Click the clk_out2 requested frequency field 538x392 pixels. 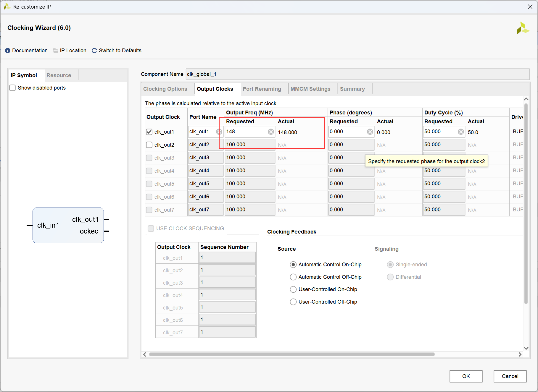tap(250, 145)
